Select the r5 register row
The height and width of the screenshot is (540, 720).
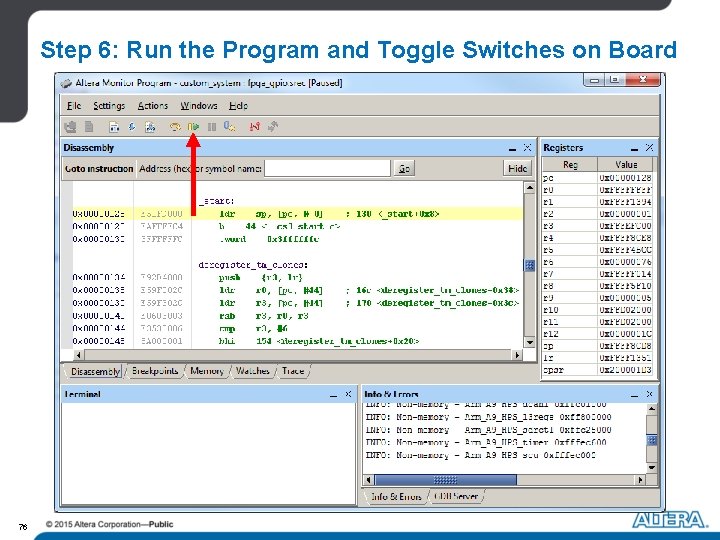tap(597, 250)
